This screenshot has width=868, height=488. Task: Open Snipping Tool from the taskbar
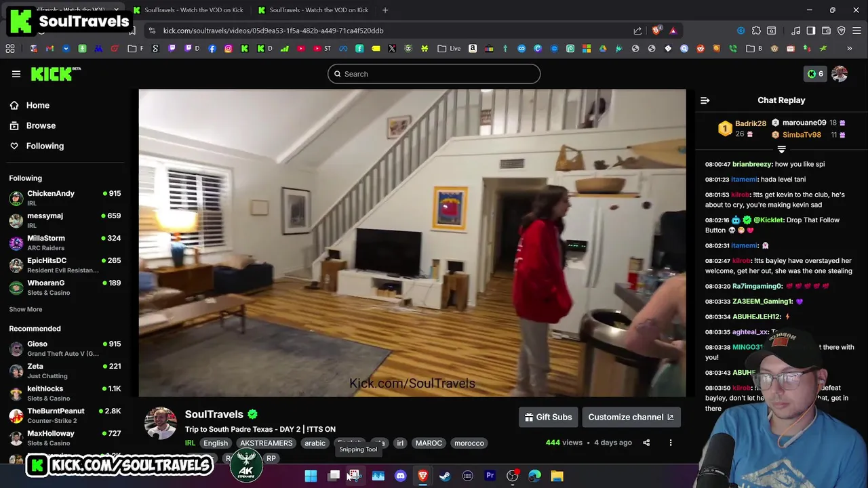coord(355,476)
